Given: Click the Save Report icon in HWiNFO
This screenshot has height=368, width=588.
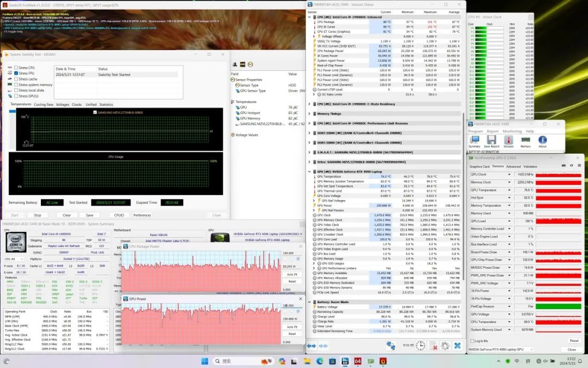Looking at the screenshot, I should 491,141.
